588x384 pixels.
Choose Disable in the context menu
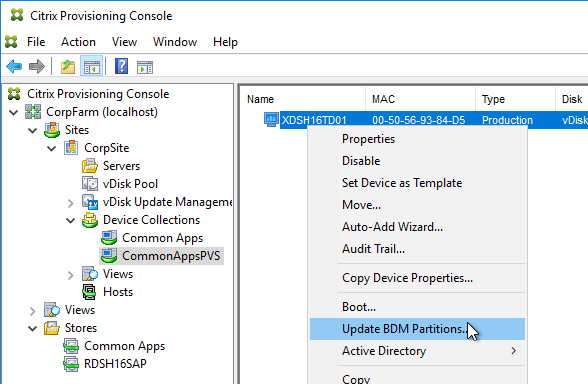point(417,160)
